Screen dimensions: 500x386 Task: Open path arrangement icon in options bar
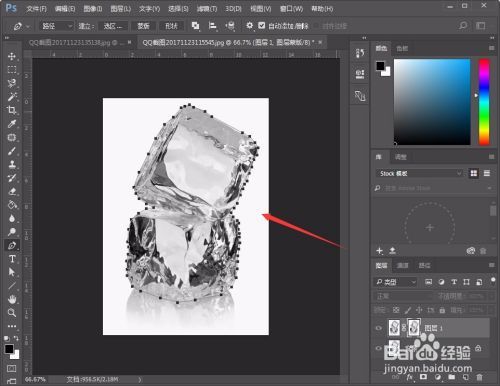(x=230, y=26)
